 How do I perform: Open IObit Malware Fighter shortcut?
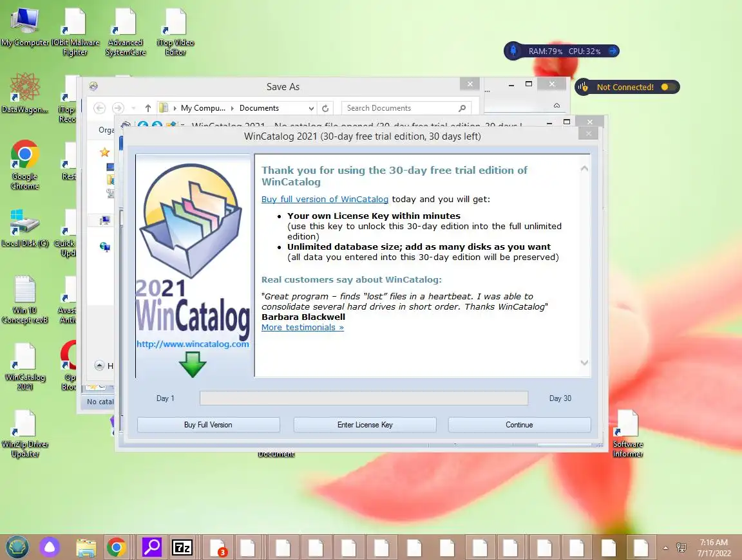[75, 32]
